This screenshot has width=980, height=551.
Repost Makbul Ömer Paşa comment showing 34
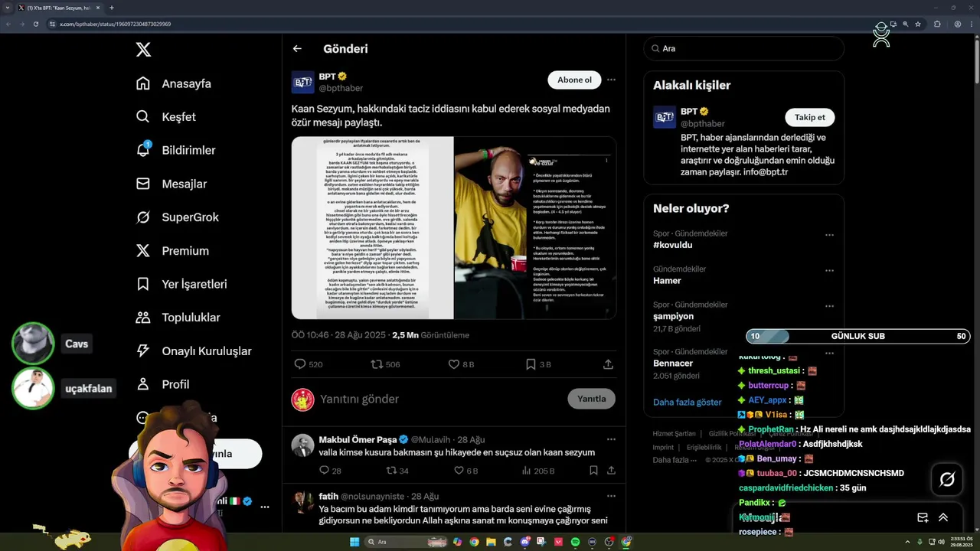[x=391, y=471]
